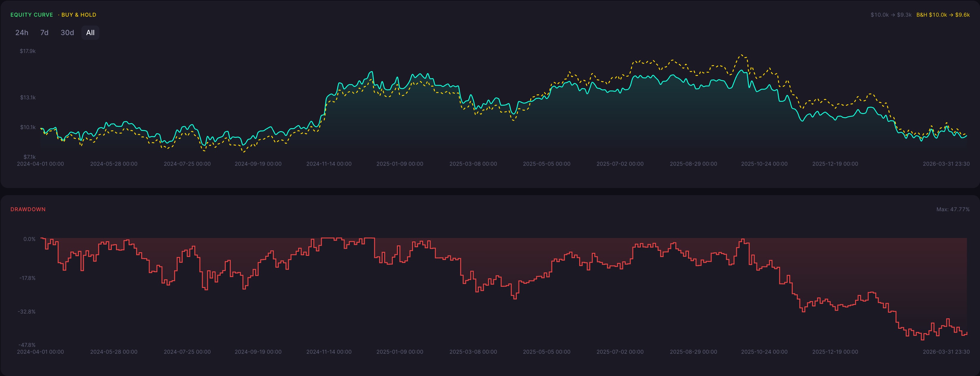Click equity chart date 2024-11-14 00:00
The width and height of the screenshot is (980, 376).
(329, 164)
